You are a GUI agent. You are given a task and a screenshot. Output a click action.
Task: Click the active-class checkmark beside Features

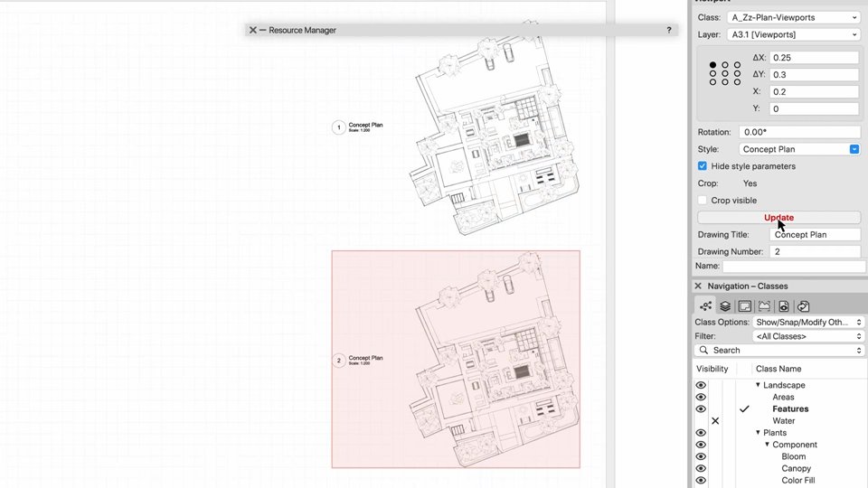744,408
